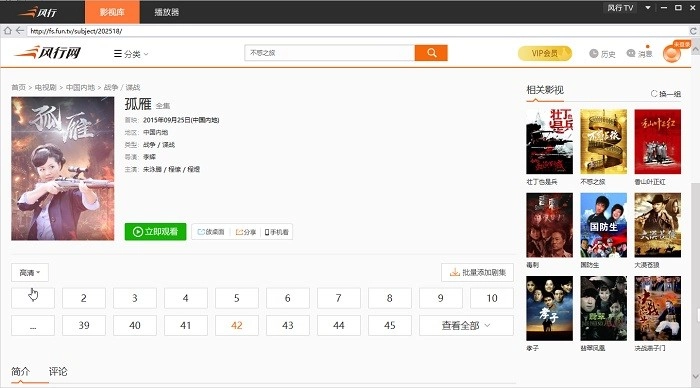
Task: Open 消息 messages icon
Action: [x=639, y=54]
